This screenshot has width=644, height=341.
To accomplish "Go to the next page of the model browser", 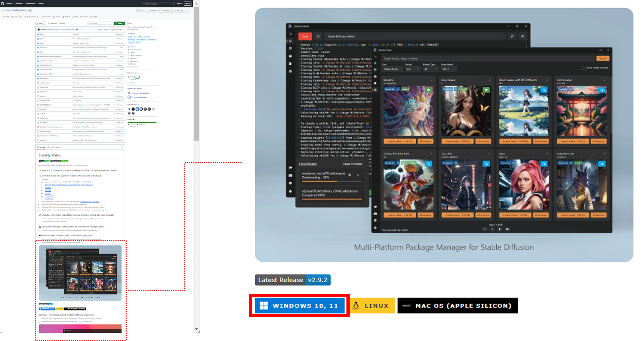I will (500, 229).
